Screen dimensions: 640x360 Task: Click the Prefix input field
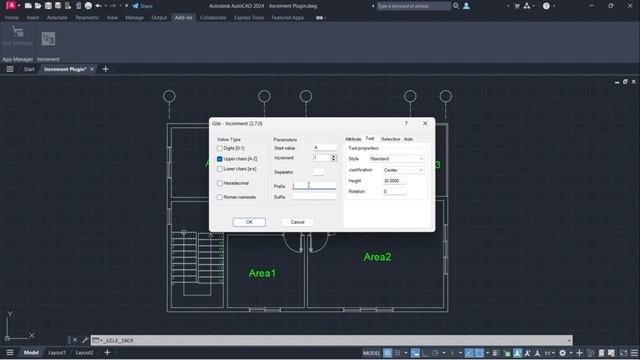tap(314, 186)
